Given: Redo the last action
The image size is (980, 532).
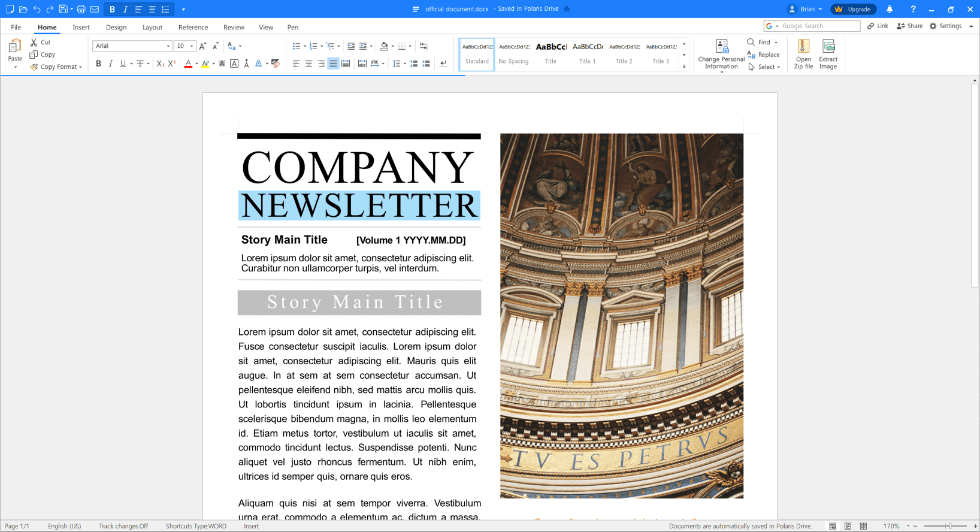Looking at the screenshot, I should pos(50,9).
